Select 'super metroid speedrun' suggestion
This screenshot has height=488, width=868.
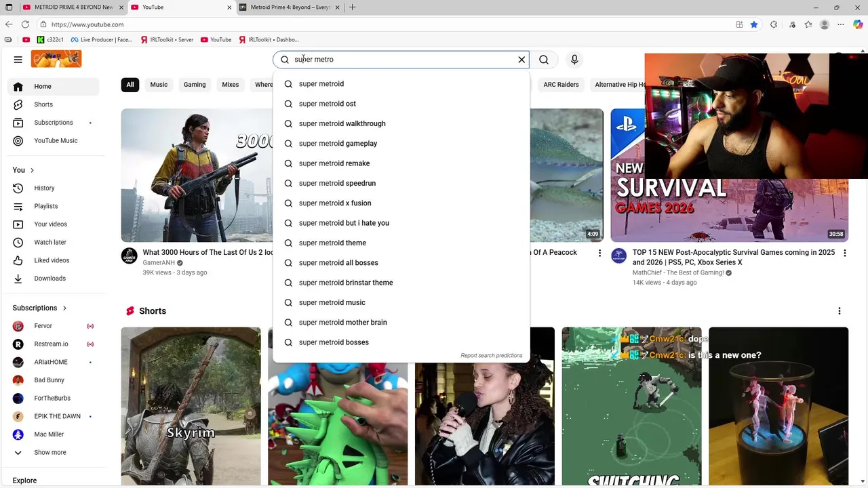click(x=401, y=184)
